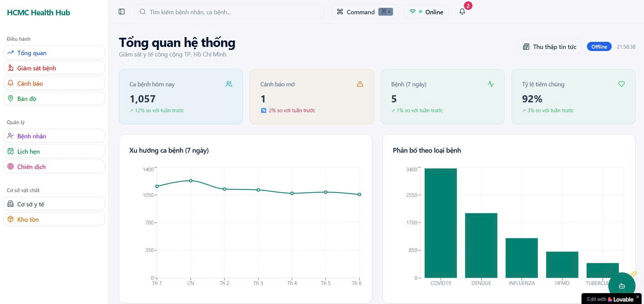Image resolution: width=644 pixels, height=304 pixels.
Task: Click the Thu thập tin tức button
Action: 549,47
